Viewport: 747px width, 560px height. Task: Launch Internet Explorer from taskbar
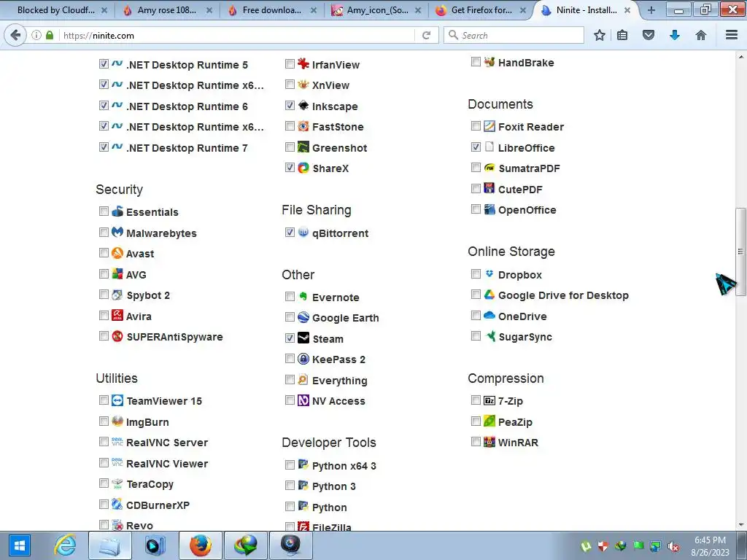pyautogui.click(x=65, y=545)
